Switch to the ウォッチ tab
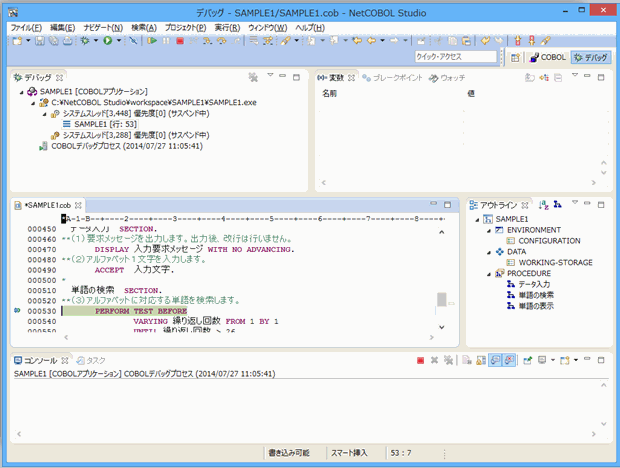Viewport: 620px width, 468px height. [448, 78]
